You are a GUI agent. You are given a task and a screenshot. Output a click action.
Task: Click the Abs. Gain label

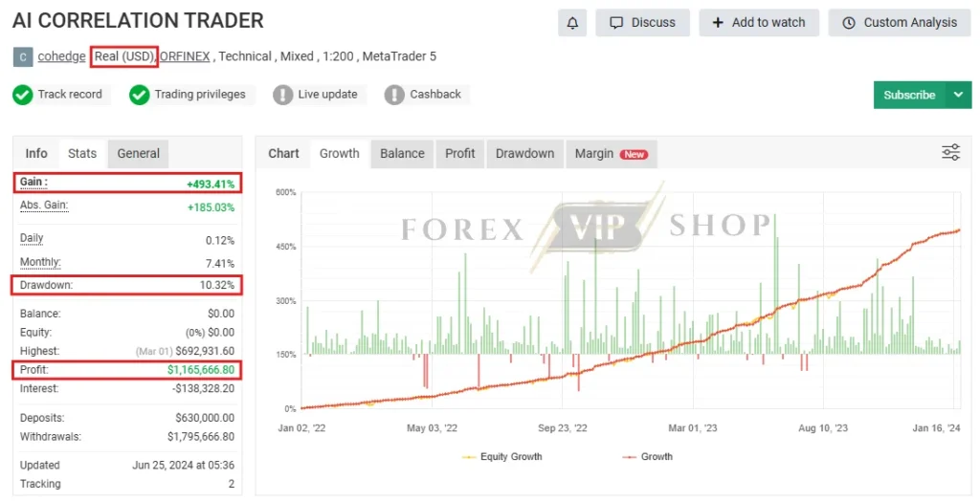coord(44,206)
